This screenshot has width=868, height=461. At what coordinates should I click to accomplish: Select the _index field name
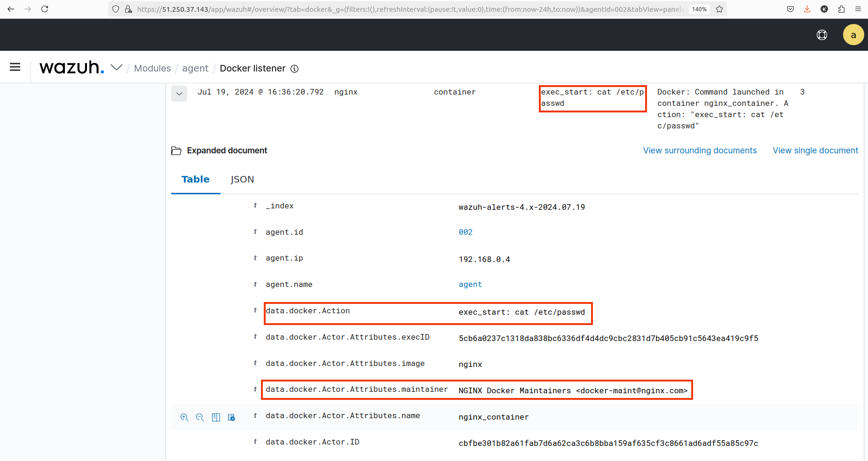(x=279, y=206)
